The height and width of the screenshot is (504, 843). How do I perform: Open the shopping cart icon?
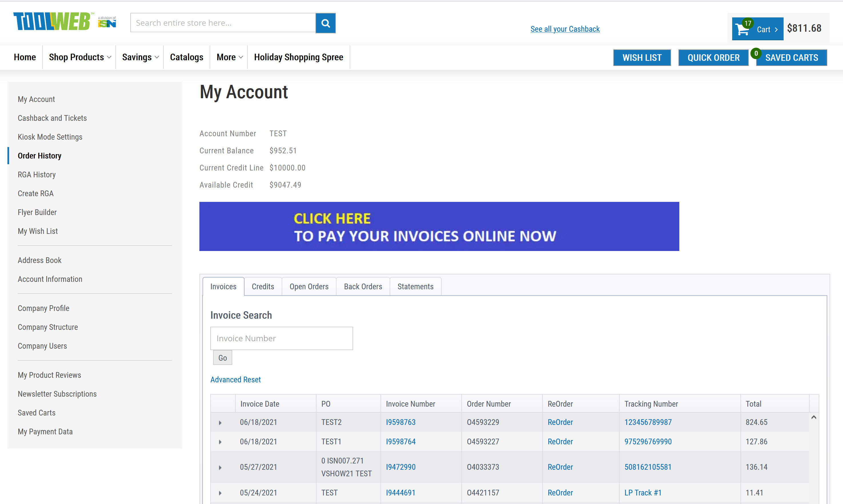pyautogui.click(x=742, y=29)
